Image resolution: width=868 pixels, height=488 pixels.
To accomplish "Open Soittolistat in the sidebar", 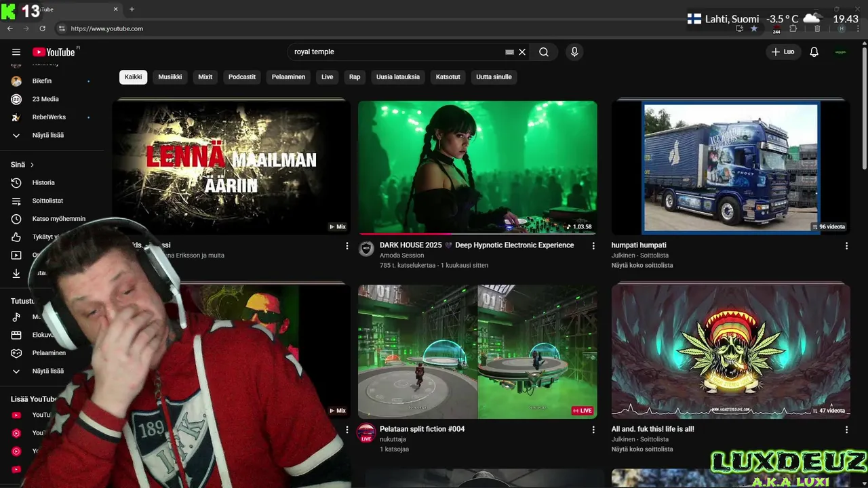I will [47, 201].
